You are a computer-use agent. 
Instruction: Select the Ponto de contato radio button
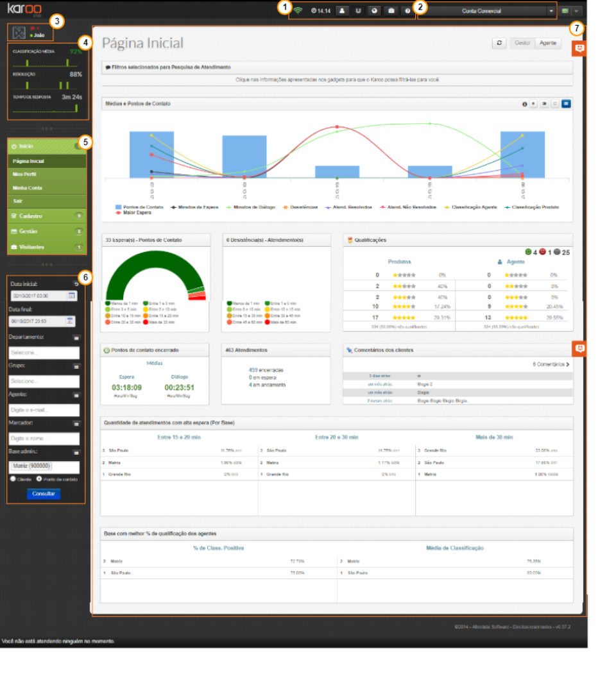[x=39, y=479]
